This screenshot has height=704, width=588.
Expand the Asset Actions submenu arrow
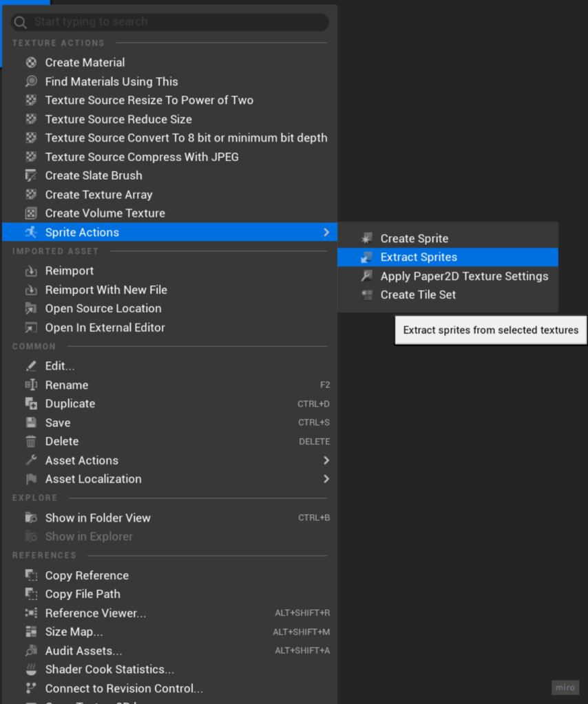coord(326,460)
